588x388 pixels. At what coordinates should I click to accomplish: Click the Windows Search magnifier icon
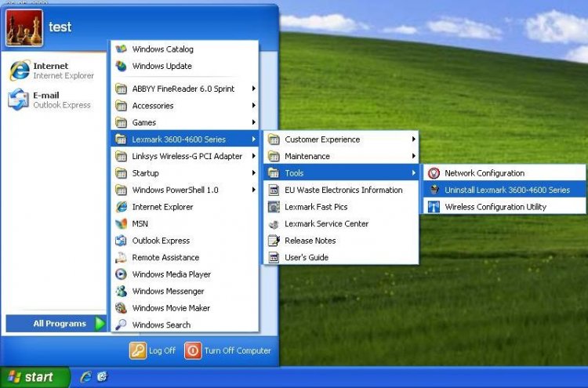pyautogui.click(x=121, y=325)
